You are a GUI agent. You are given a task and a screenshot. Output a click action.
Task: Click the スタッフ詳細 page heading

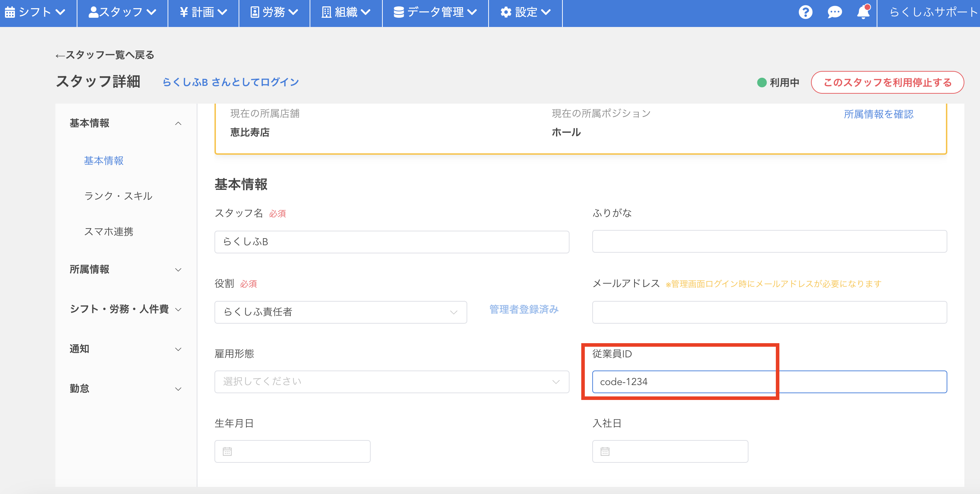tap(98, 81)
